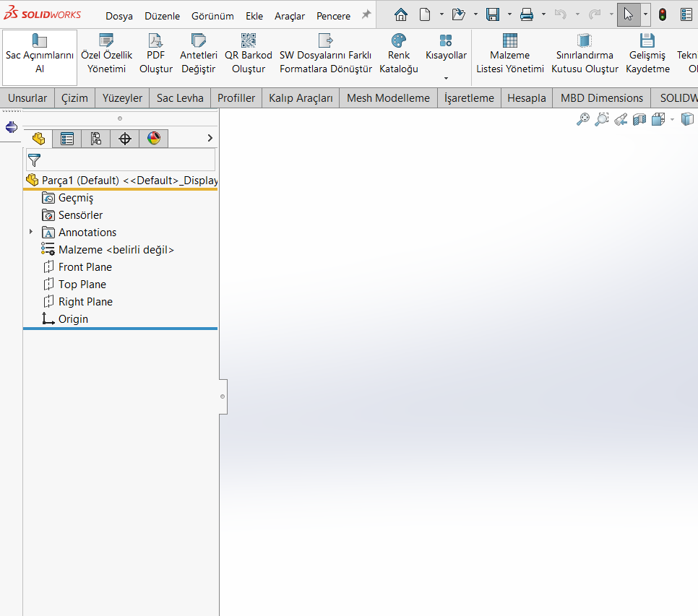Switch to MBD Dimensions tab
Screen dimensions: 698x616
[601, 97]
